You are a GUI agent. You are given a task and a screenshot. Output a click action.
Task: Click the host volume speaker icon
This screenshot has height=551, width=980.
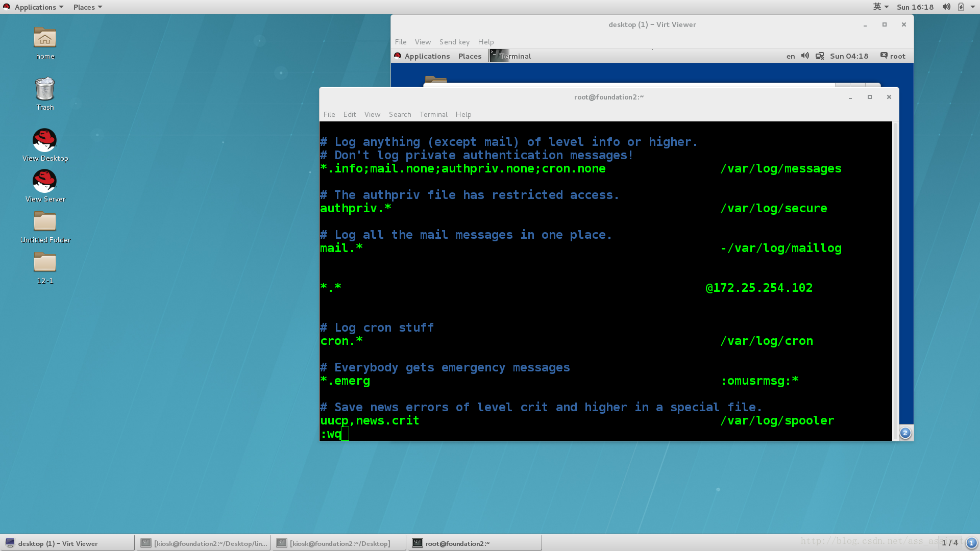946,7
